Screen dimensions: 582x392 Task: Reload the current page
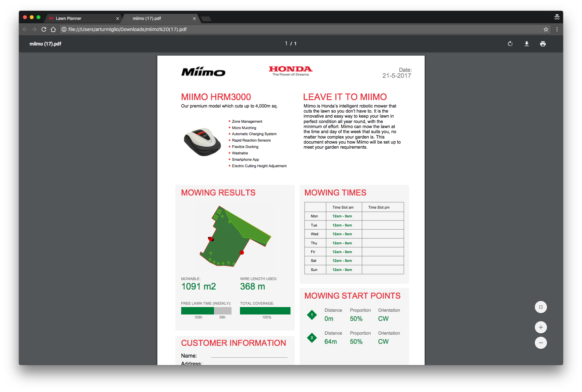pyautogui.click(x=44, y=29)
